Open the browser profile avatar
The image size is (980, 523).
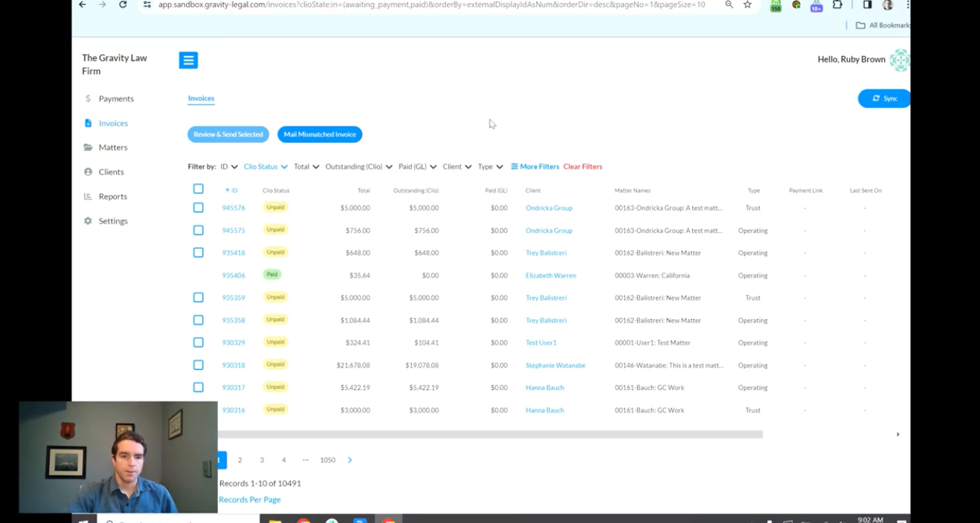(x=887, y=4)
